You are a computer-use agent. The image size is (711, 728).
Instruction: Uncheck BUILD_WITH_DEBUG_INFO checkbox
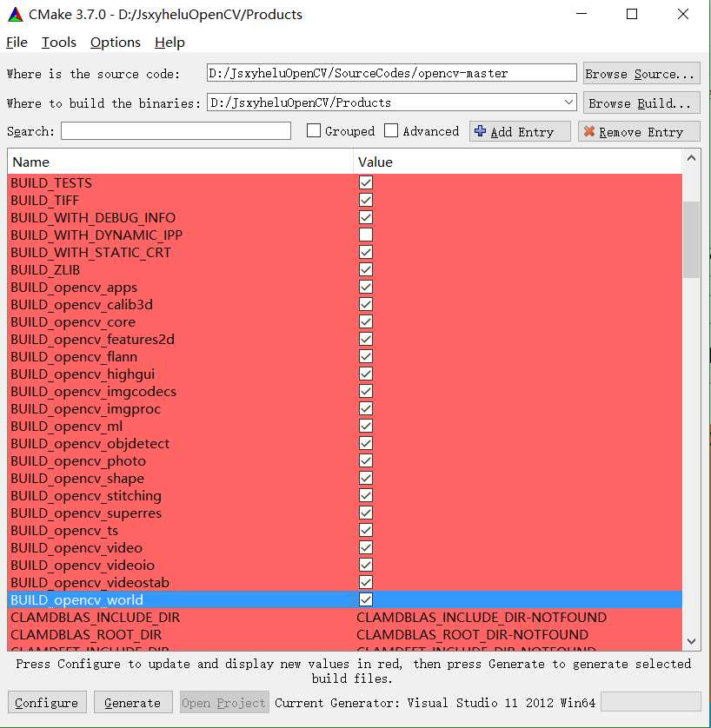(366, 217)
